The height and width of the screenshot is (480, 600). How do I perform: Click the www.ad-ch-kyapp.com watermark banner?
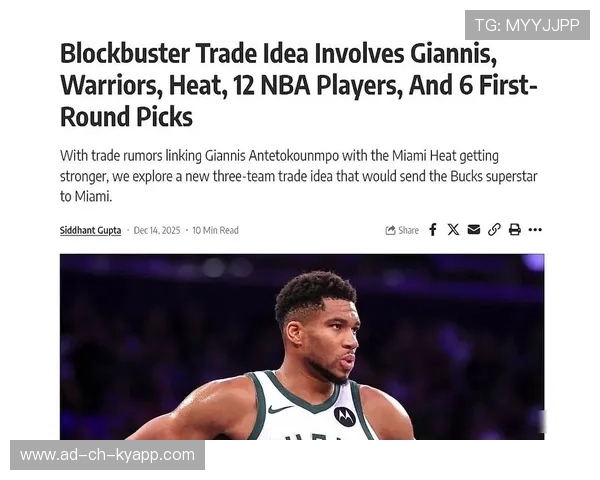click(x=108, y=455)
